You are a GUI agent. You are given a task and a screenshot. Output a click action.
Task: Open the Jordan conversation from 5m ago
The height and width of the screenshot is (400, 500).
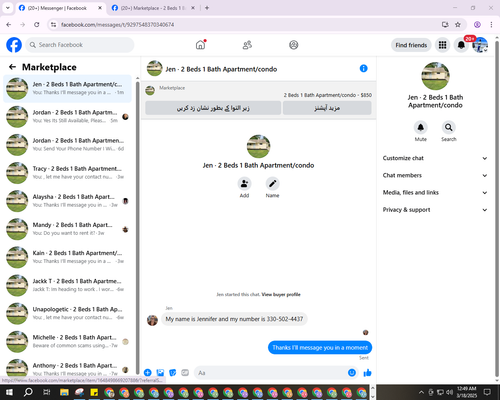pyautogui.click(x=67, y=116)
